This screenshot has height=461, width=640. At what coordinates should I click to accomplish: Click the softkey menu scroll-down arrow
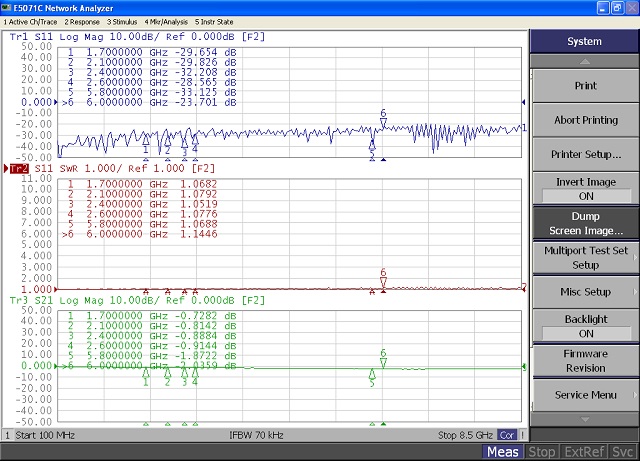coord(584,419)
